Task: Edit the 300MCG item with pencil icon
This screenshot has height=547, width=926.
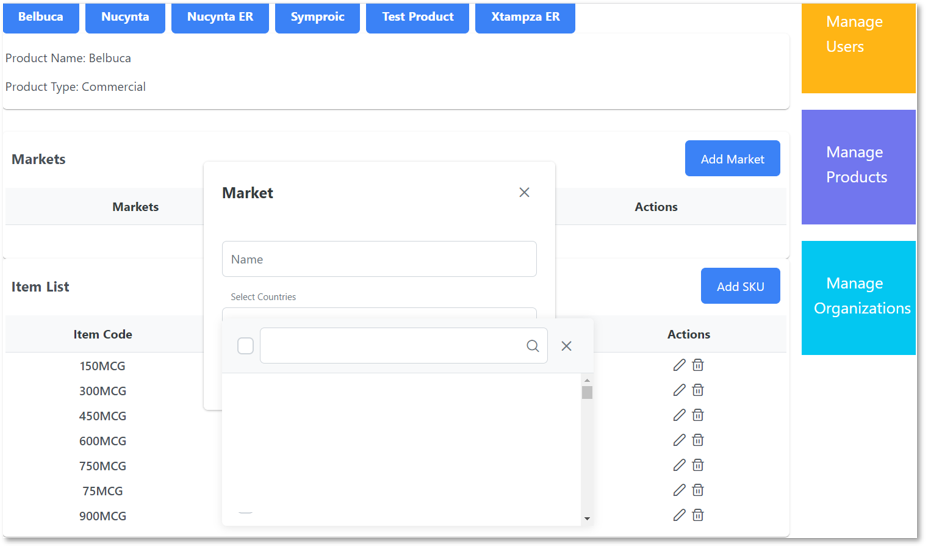Action: coord(679,390)
